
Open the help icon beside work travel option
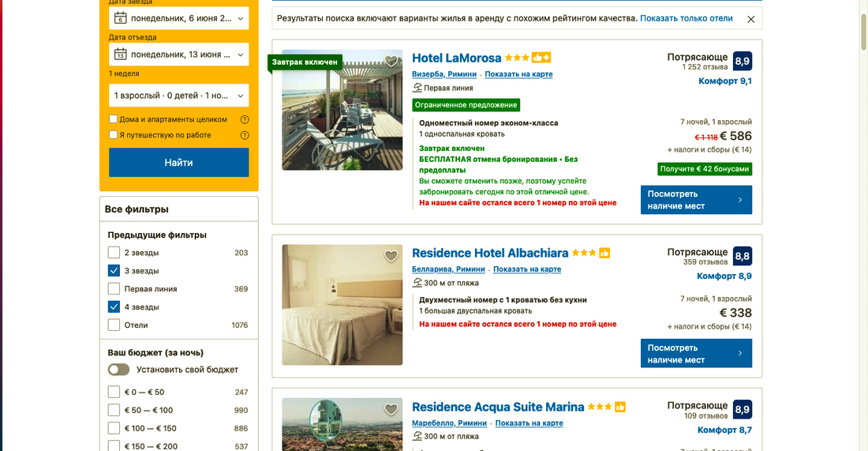pos(245,135)
